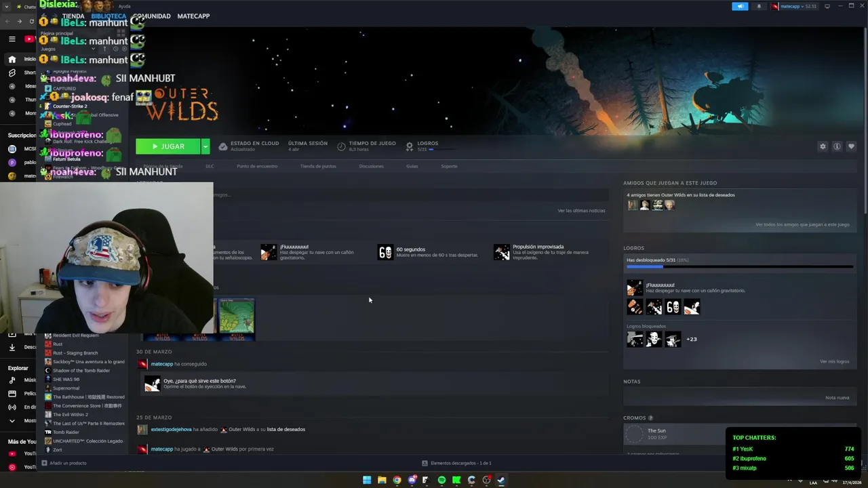Switch to the DLC tab
868x488 pixels.
[x=210, y=166]
